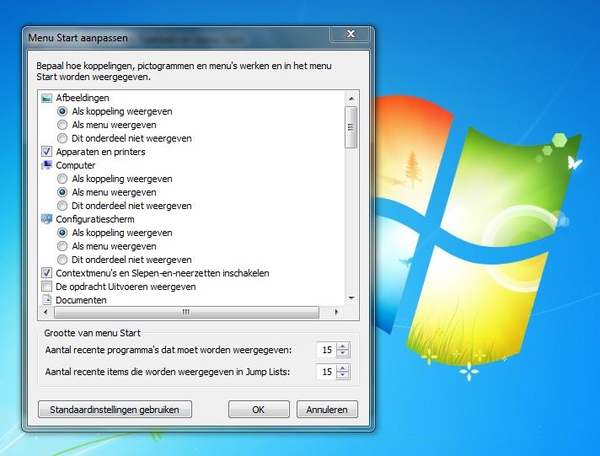Click the vertical scrollbar up arrow
Image resolution: width=600 pixels, height=456 pixels.
click(x=351, y=99)
